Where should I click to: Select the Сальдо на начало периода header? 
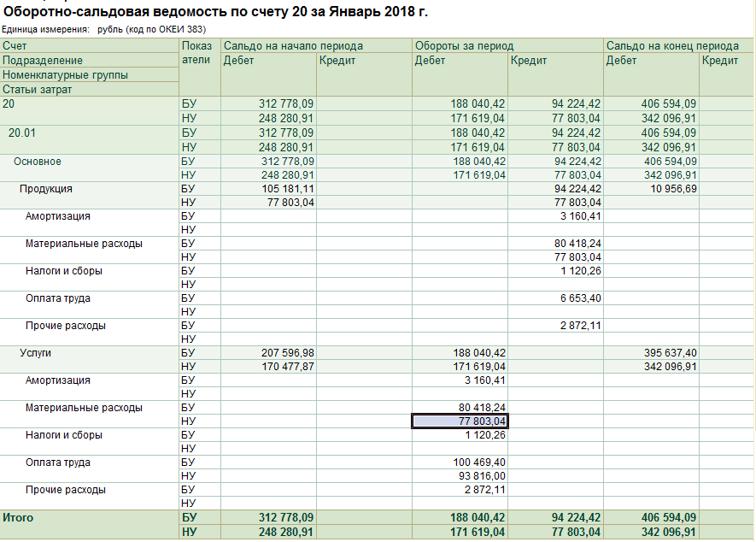[293, 46]
